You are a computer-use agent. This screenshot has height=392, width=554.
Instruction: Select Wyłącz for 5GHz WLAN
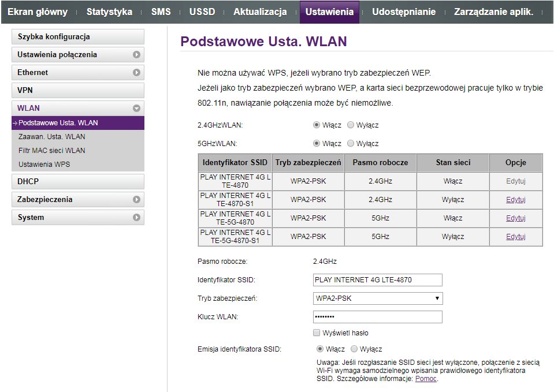(x=351, y=144)
